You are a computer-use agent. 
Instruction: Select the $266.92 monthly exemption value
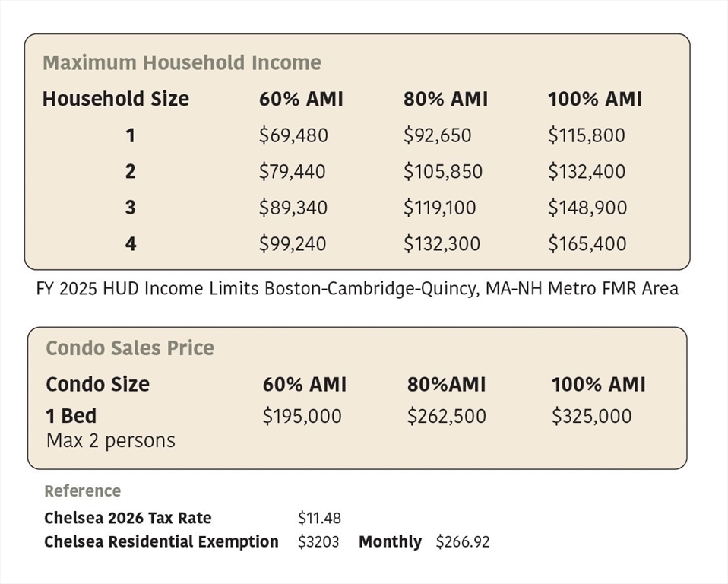tap(463, 542)
